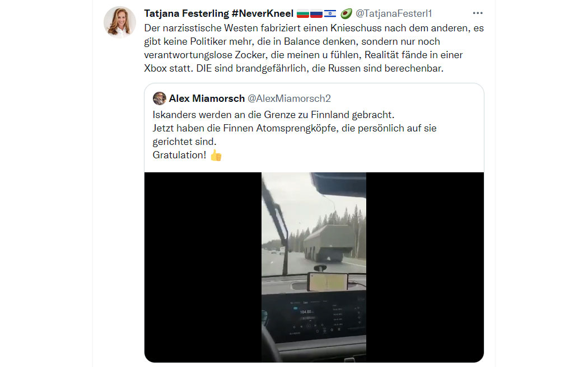This screenshot has width=588, height=367.
Task: Click the Israeli flag emoji in name
Action: (x=330, y=14)
